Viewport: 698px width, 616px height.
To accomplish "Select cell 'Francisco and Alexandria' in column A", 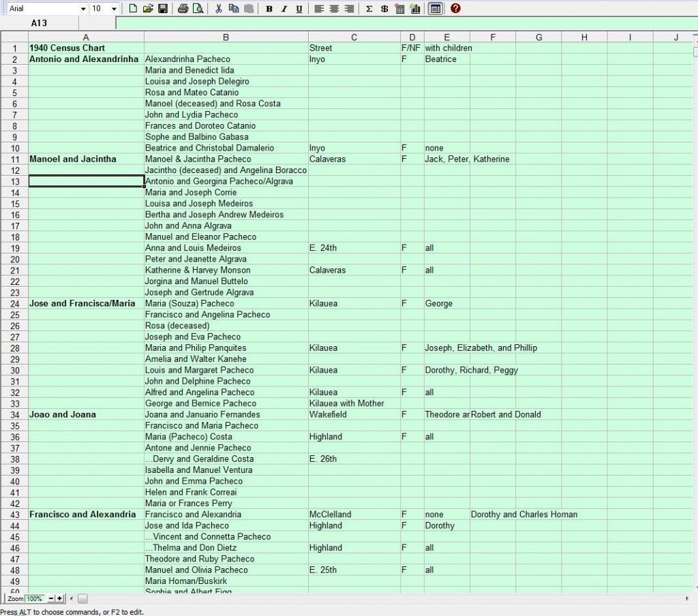I will pyautogui.click(x=86, y=514).
